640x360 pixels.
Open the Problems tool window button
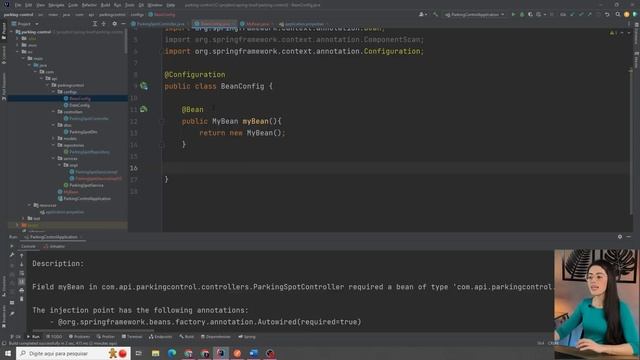tap(79, 337)
